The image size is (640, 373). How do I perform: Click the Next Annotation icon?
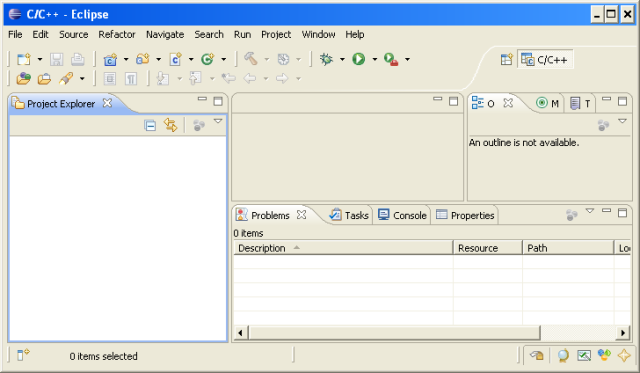pyautogui.click(x=163, y=78)
